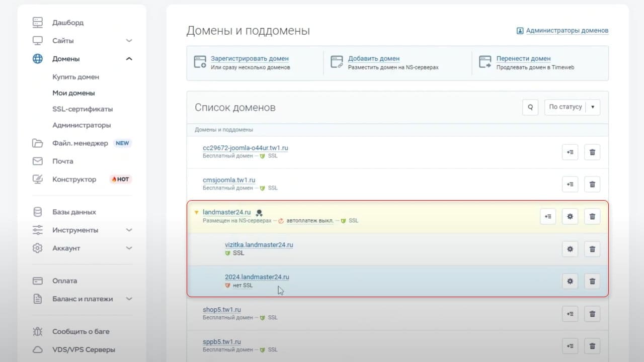The height and width of the screenshot is (362, 644).
Task: Click автоплатеж выкл. status for landmaster24.ru
Action: [x=310, y=221]
